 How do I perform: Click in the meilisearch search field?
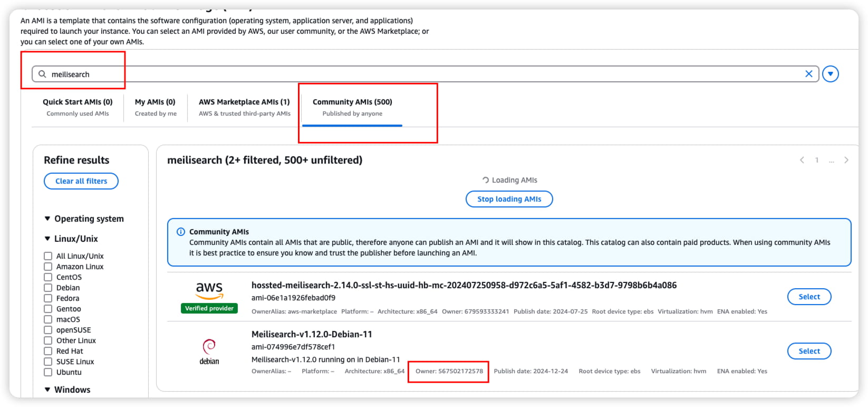425,74
